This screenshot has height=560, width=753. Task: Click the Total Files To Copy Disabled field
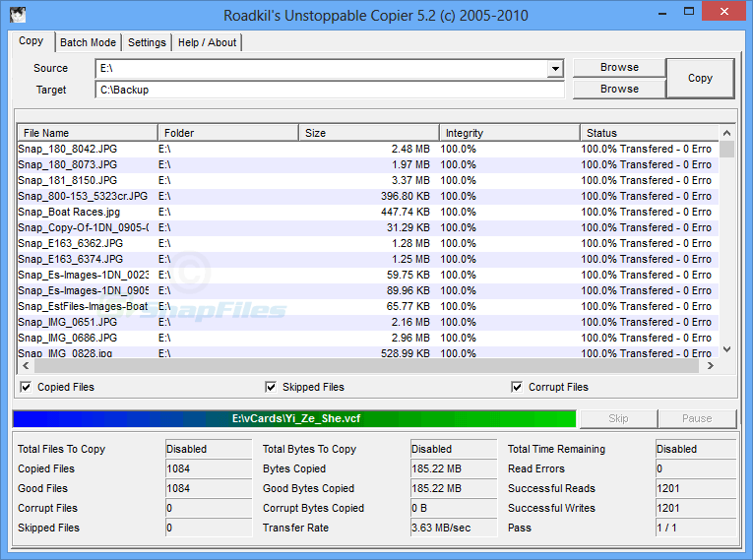(209, 449)
